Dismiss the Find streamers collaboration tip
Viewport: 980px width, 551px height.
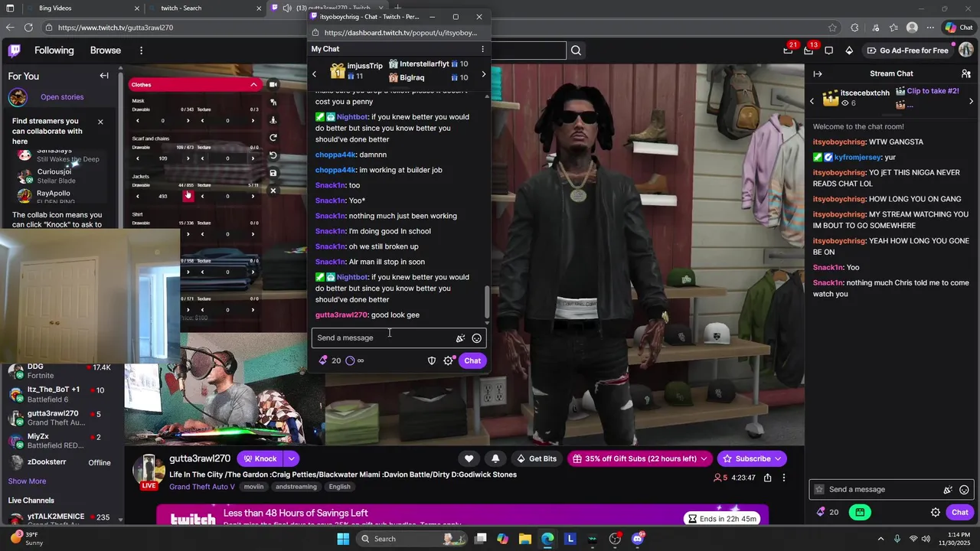[100, 122]
